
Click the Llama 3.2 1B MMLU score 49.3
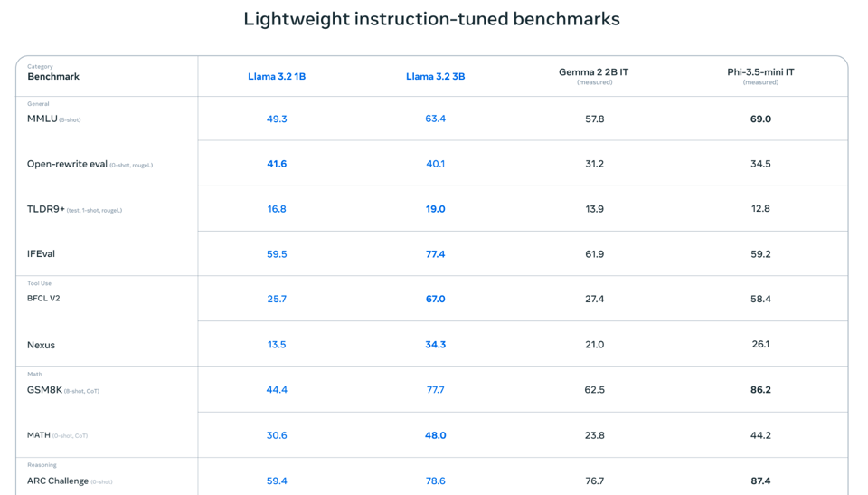click(x=277, y=119)
